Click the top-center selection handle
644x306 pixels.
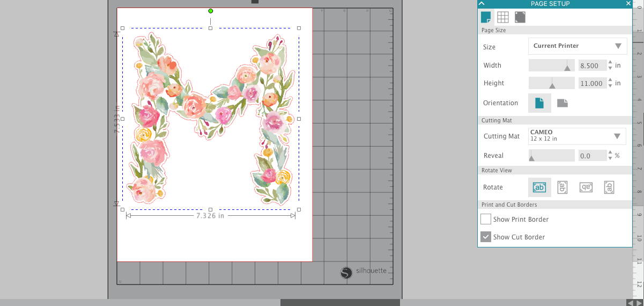tap(211, 28)
